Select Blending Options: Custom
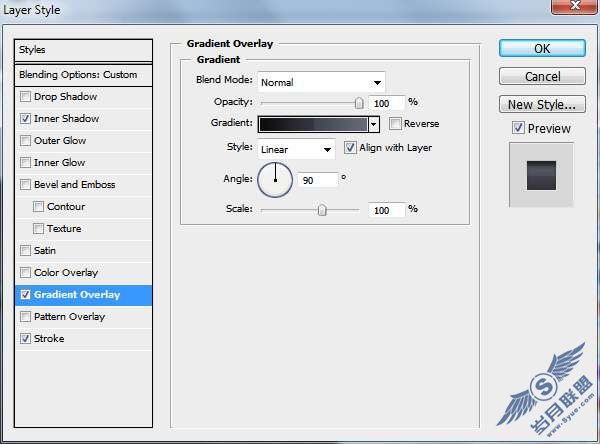This screenshot has height=444, width=600. [x=83, y=75]
